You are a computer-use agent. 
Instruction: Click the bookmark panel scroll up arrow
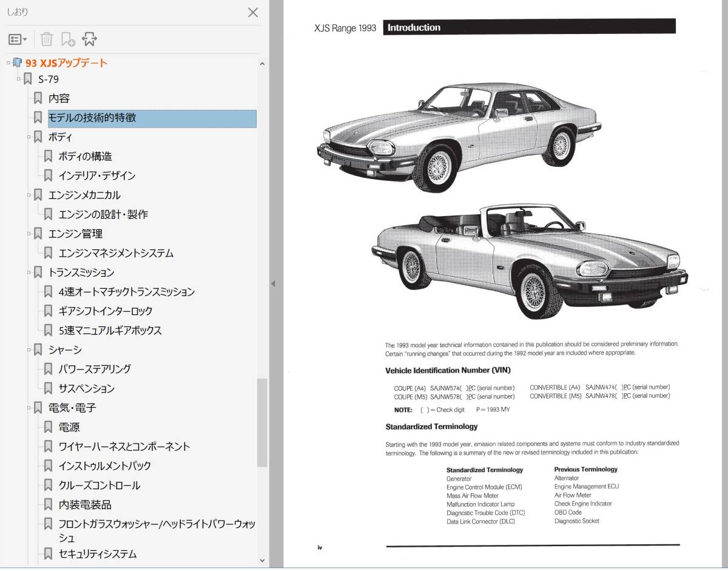click(262, 63)
